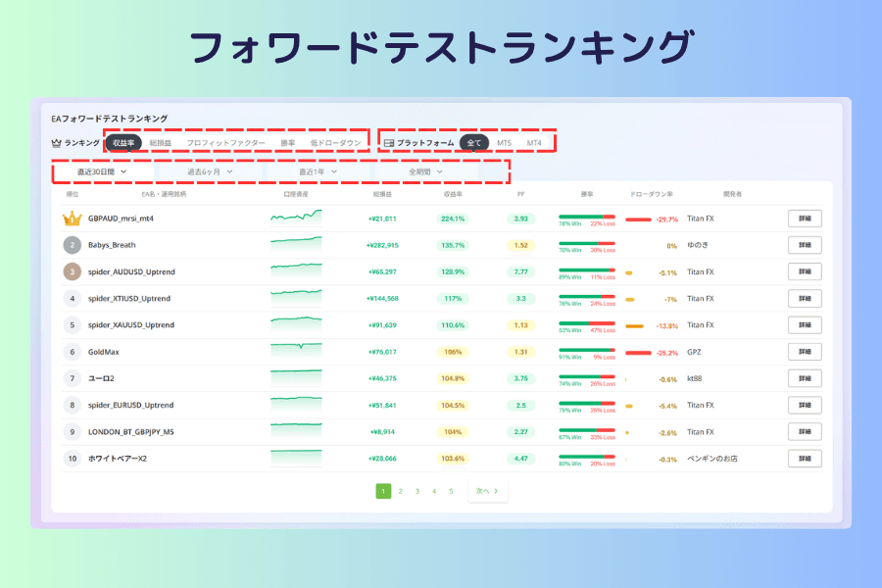The image size is (882, 588).
Task: Click the GBPAUD_mrsi_mt4 win-rate bar
Action: pyautogui.click(x=587, y=217)
